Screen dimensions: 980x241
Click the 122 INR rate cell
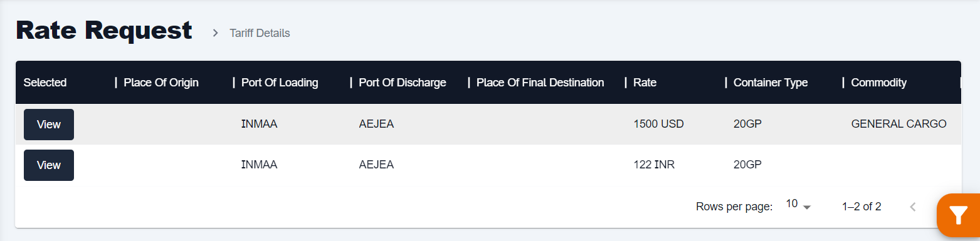pyautogui.click(x=654, y=165)
